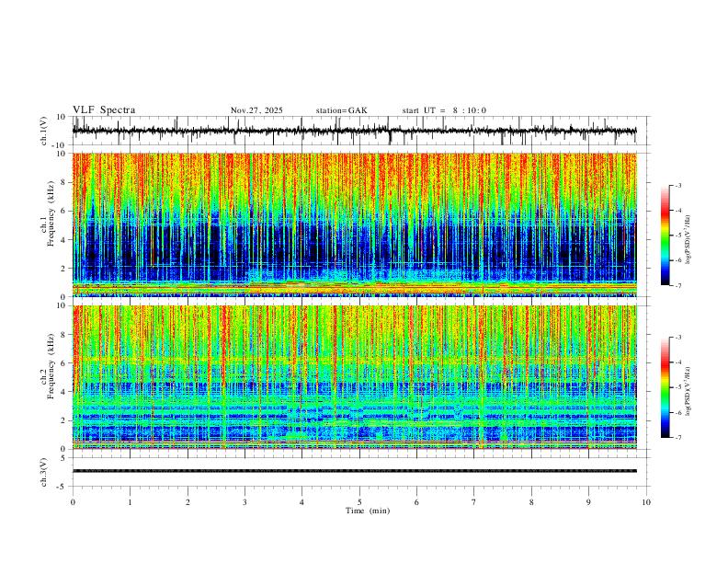Click the "-3" label on upper color bar
This screenshot has width=728, height=563.
tap(678, 185)
